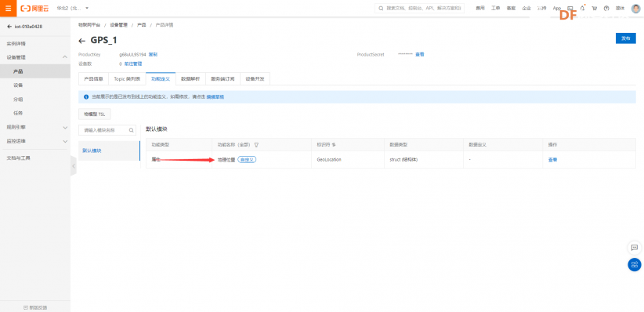Click 前往管理 link for device count
The image size is (644, 312).
pos(133,63)
